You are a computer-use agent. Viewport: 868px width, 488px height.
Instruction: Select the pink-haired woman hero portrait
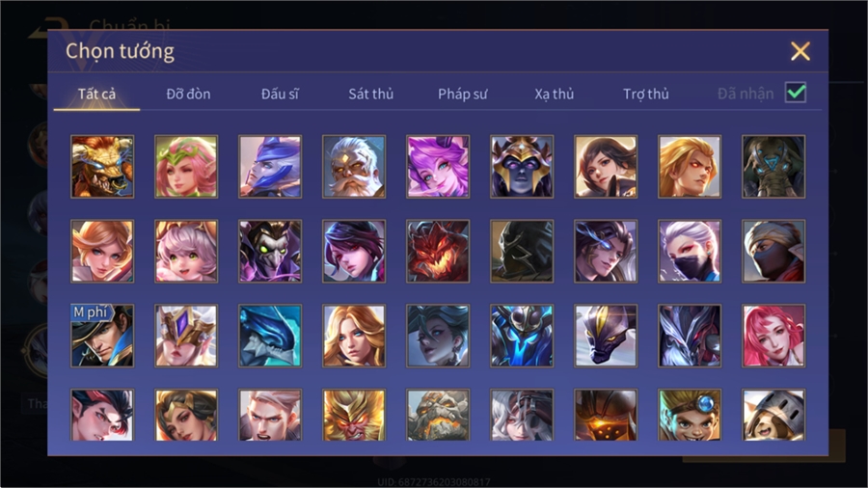(x=773, y=336)
